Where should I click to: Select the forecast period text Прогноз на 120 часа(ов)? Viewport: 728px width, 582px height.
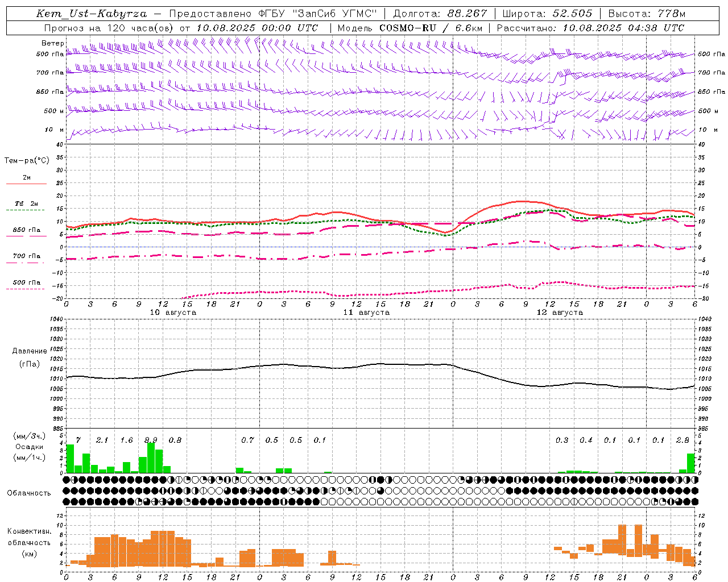[109, 28]
